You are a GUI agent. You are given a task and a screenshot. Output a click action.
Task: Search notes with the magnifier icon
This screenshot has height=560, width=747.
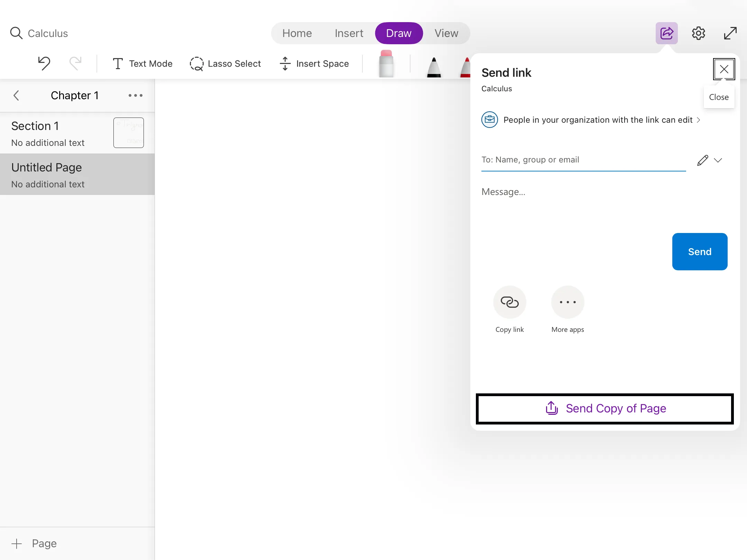pos(16,34)
